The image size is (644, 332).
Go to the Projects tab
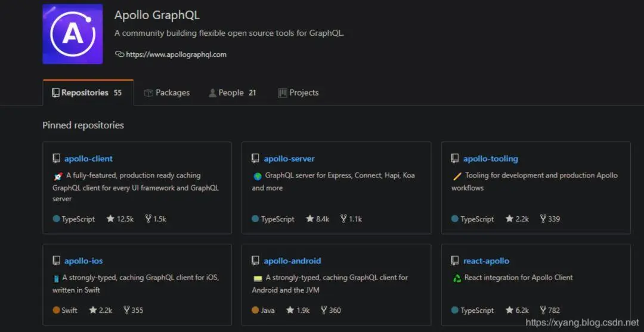(299, 93)
